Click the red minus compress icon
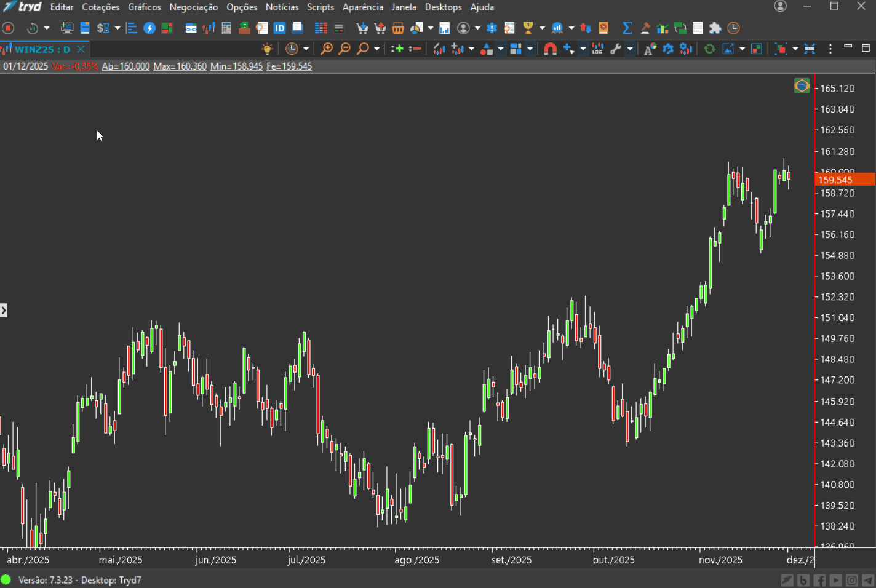The height and width of the screenshot is (588, 876). click(x=415, y=49)
